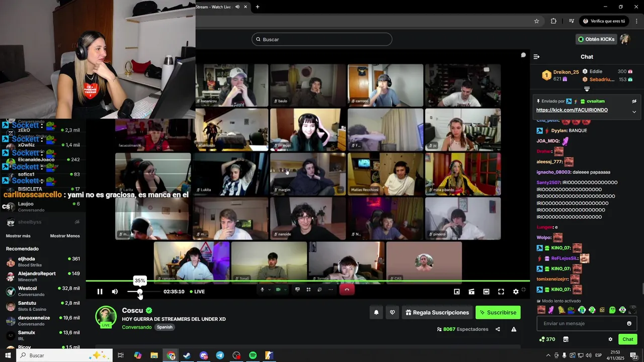Screen dimensions: 644x362
Task: Open the chat settings gear icon
Action: pyautogui.click(x=610, y=339)
